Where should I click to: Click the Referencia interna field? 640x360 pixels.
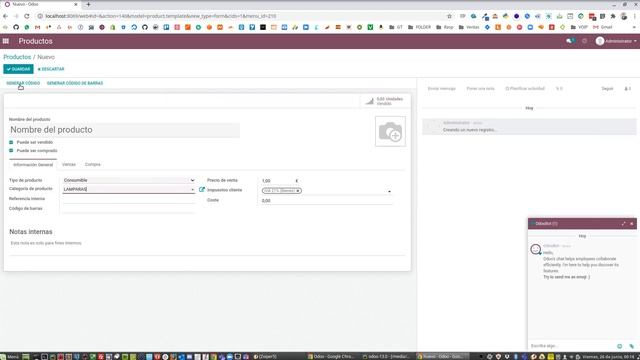(x=129, y=199)
